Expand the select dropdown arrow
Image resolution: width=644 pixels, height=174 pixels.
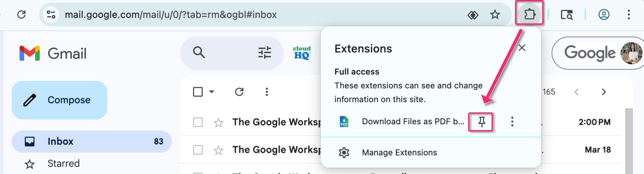tap(212, 92)
